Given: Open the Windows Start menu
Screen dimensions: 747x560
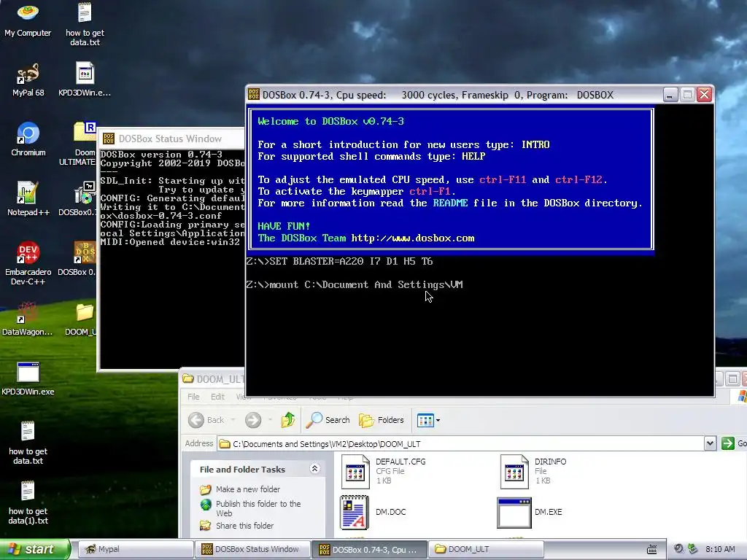Looking at the screenshot, I should click(x=34, y=549).
